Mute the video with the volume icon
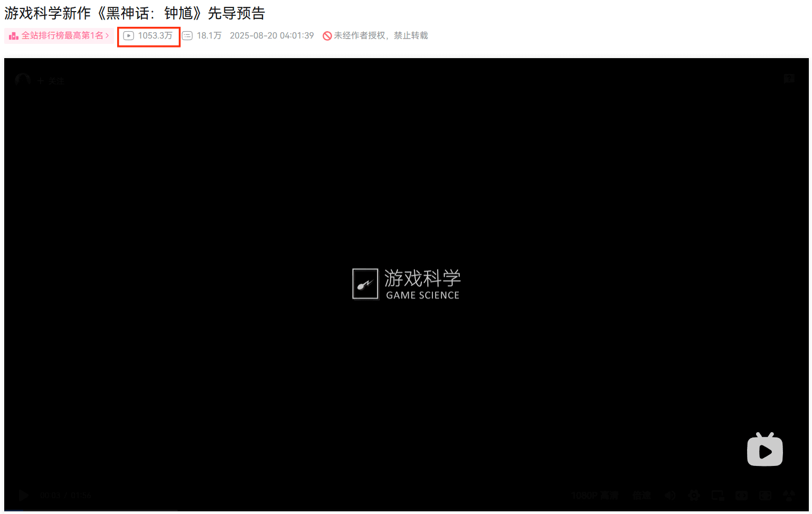 pyautogui.click(x=670, y=496)
